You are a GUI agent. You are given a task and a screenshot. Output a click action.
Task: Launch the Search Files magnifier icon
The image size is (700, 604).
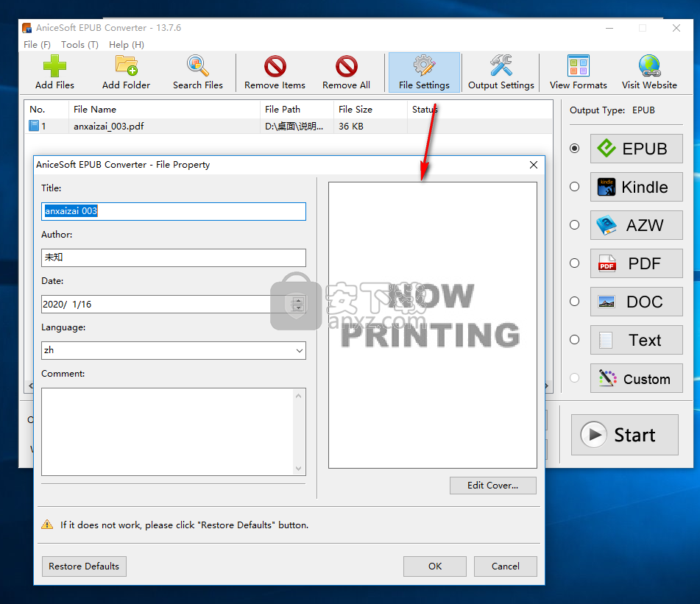tap(198, 65)
